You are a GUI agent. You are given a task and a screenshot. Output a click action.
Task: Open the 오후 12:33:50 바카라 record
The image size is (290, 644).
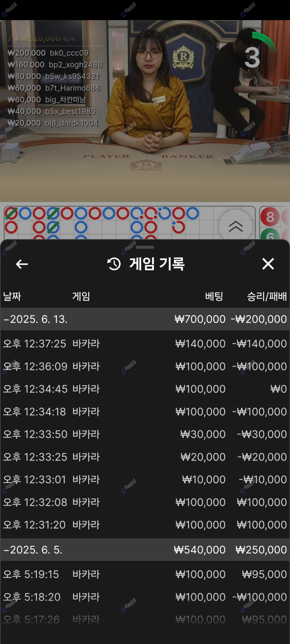[x=145, y=434]
